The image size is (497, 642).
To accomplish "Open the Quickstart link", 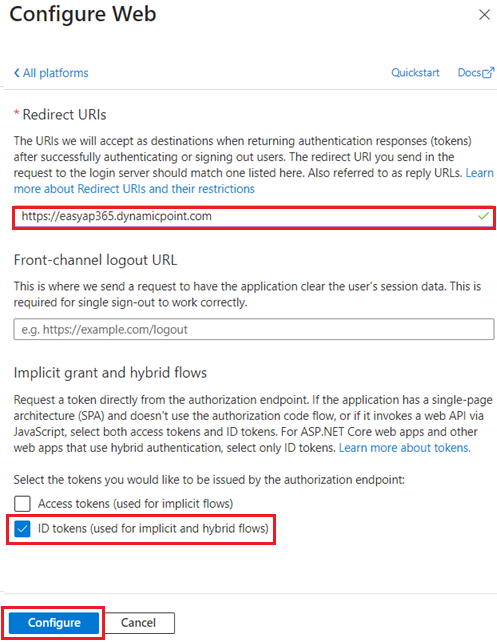I will click(415, 72).
